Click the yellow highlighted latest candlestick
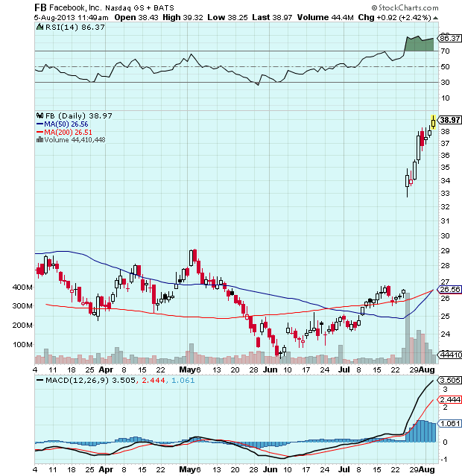This screenshot has width=462, height=476. 433,122
